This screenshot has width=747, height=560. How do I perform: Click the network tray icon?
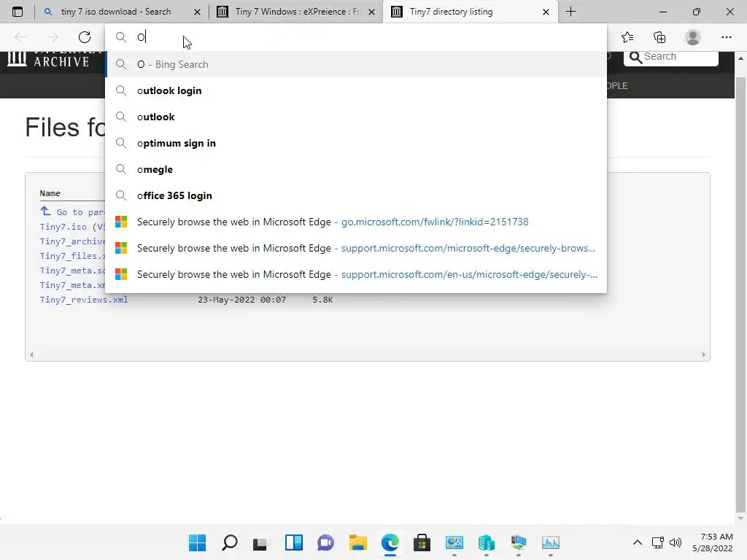coord(658,542)
